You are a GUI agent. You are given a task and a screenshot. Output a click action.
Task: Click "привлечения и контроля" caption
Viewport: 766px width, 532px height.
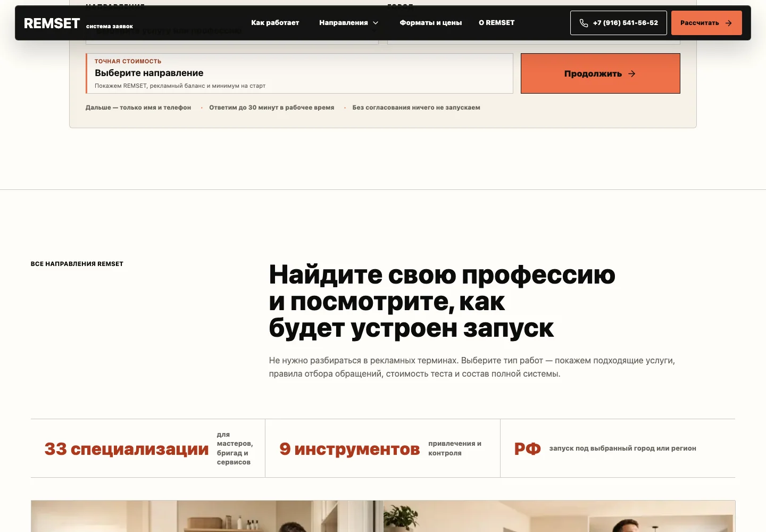(x=455, y=448)
